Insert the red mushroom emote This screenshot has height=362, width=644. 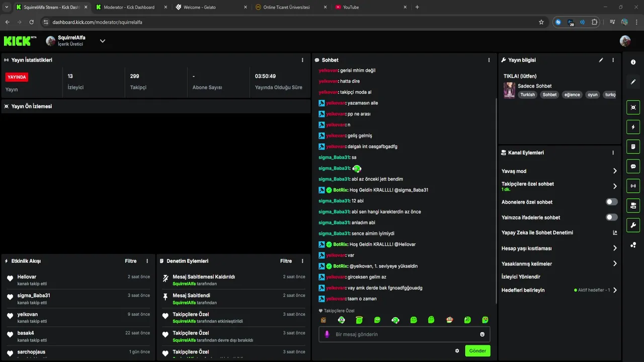point(449,320)
